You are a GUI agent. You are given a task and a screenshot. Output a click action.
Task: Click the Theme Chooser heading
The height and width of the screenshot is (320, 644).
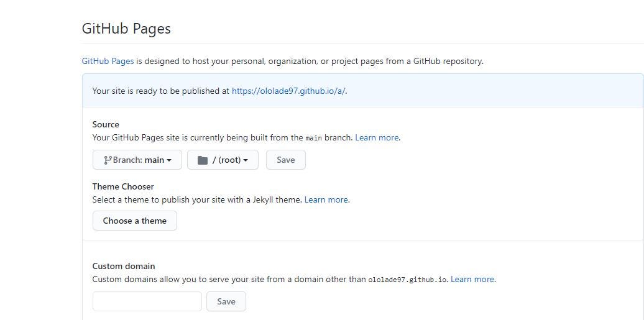click(123, 186)
